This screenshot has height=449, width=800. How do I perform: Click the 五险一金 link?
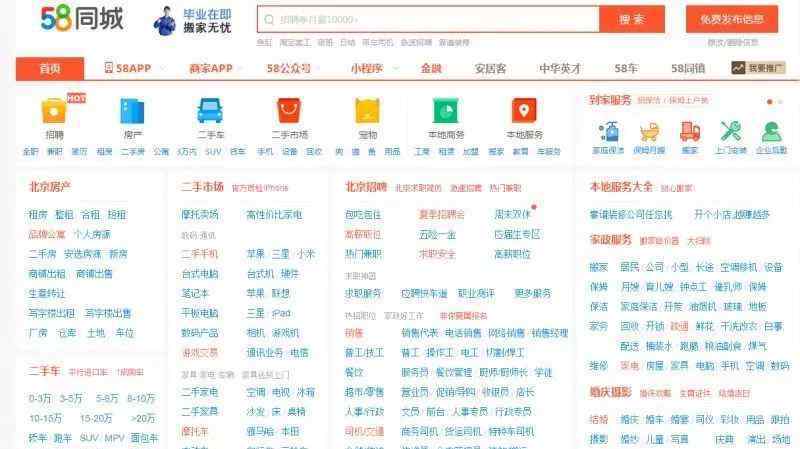(437, 234)
